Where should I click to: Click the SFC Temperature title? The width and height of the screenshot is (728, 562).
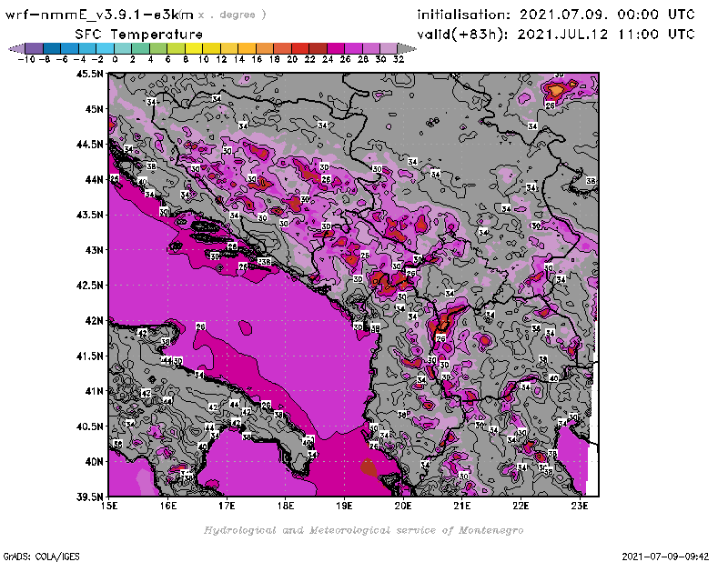pos(136,34)
